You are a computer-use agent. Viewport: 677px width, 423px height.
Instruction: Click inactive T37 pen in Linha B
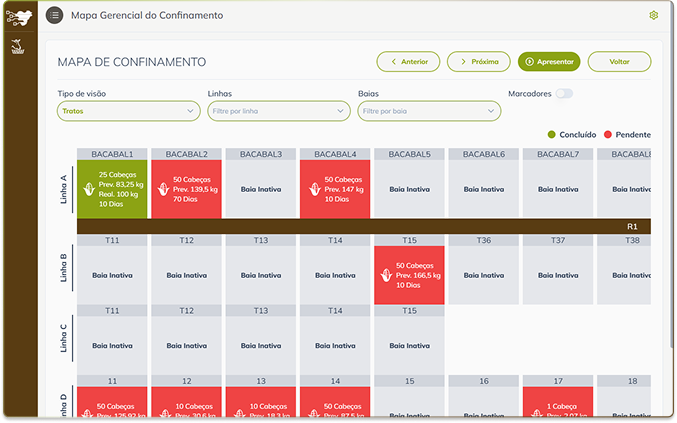coord(558,275)
